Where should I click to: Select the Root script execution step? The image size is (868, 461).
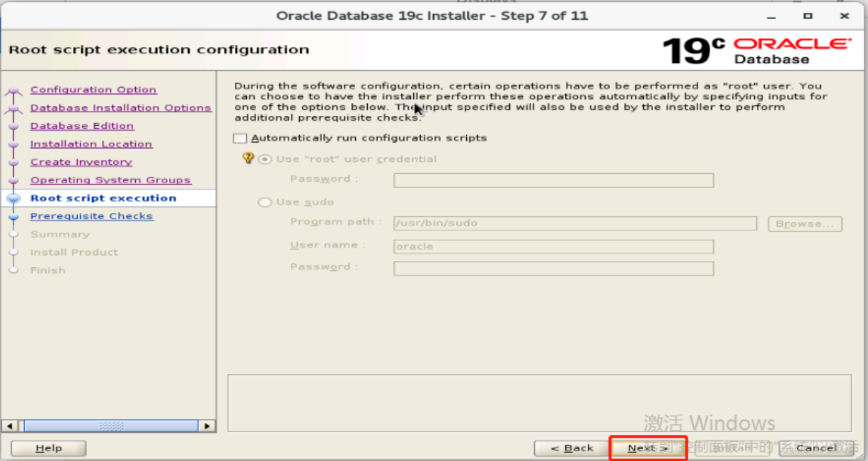tap(103, 198)
